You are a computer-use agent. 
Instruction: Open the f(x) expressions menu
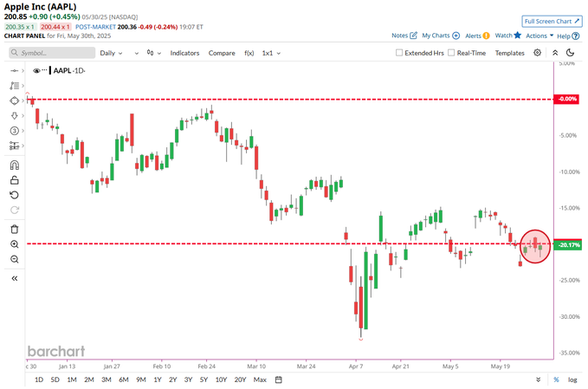[249, 53]
